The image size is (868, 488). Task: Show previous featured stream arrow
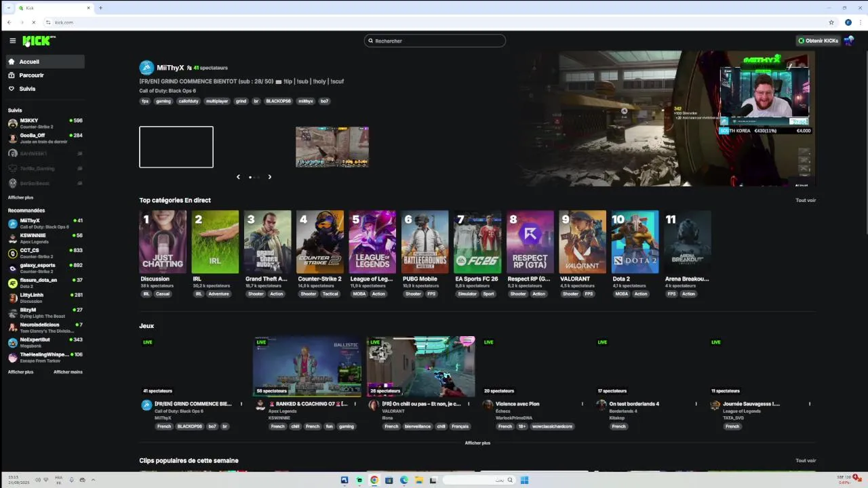coord(238,177)
